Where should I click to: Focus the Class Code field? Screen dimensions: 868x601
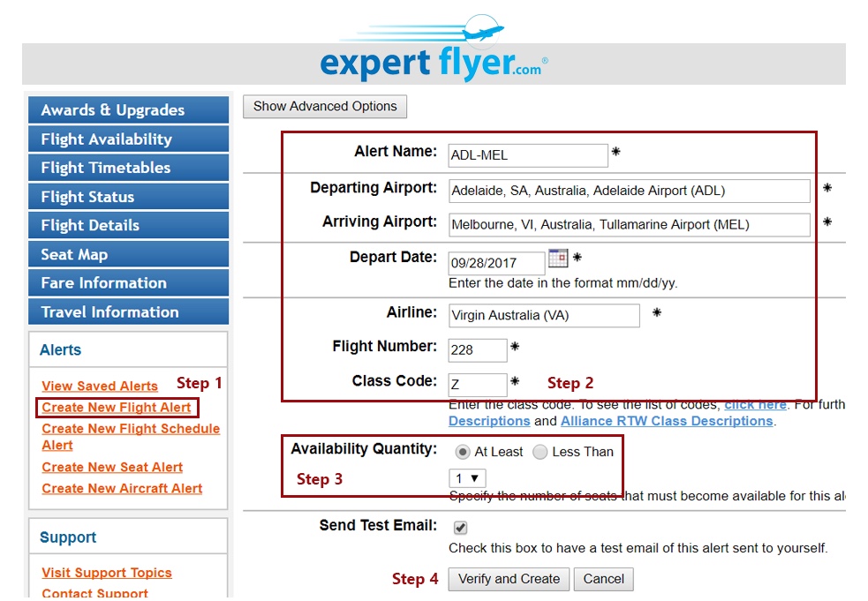(477, 384)
